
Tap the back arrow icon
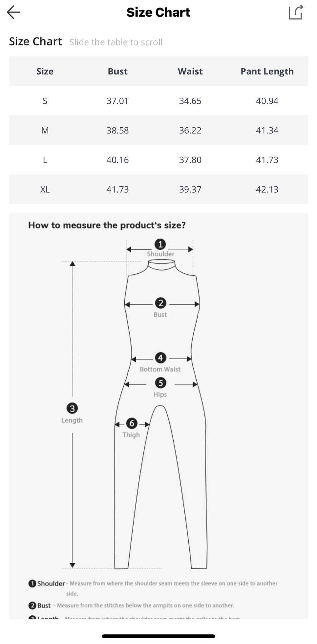click(x=14, y=12)
